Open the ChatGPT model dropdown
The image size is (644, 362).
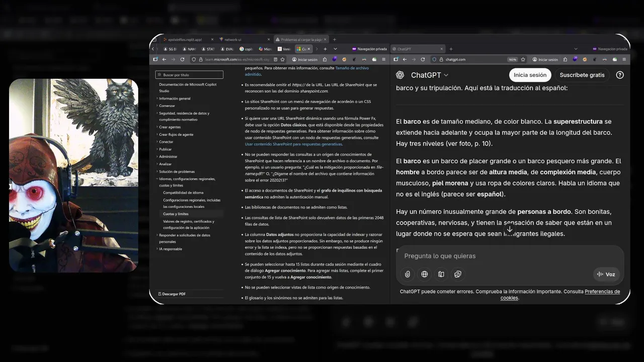coord(429,75)
